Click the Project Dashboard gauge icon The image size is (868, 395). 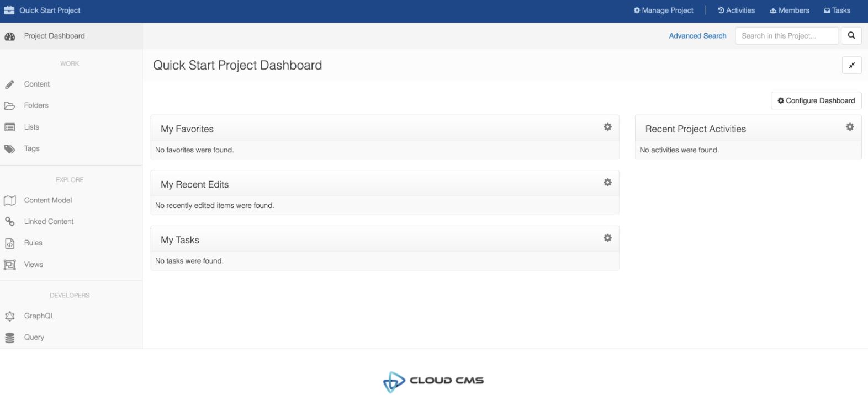pyautogui.click(x=10, y=36)
